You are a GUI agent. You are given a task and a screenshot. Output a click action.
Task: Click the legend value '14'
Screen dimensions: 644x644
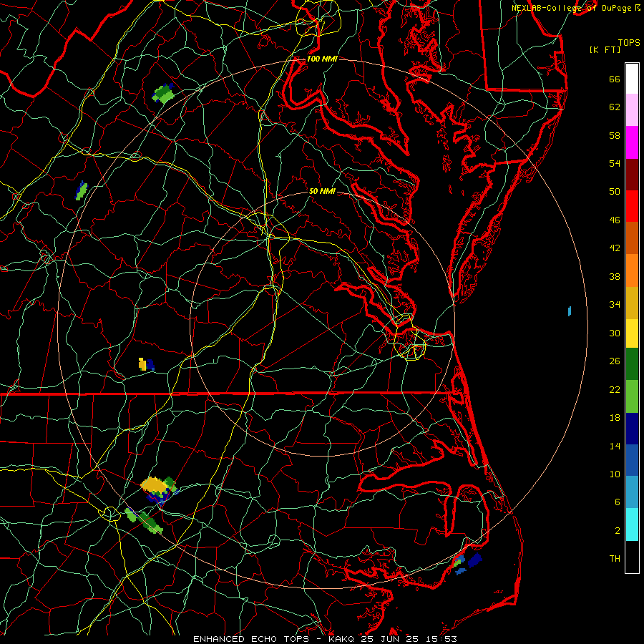(615, 446)
